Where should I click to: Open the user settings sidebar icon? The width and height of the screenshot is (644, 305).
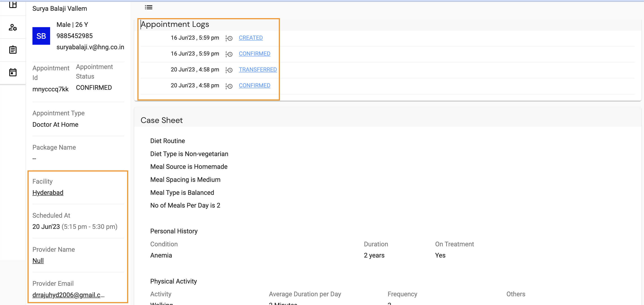click(13, 27)
